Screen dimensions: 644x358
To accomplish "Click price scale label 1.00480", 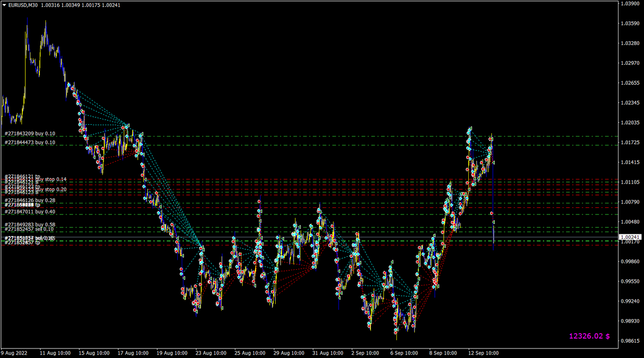I will pos(629,222).
